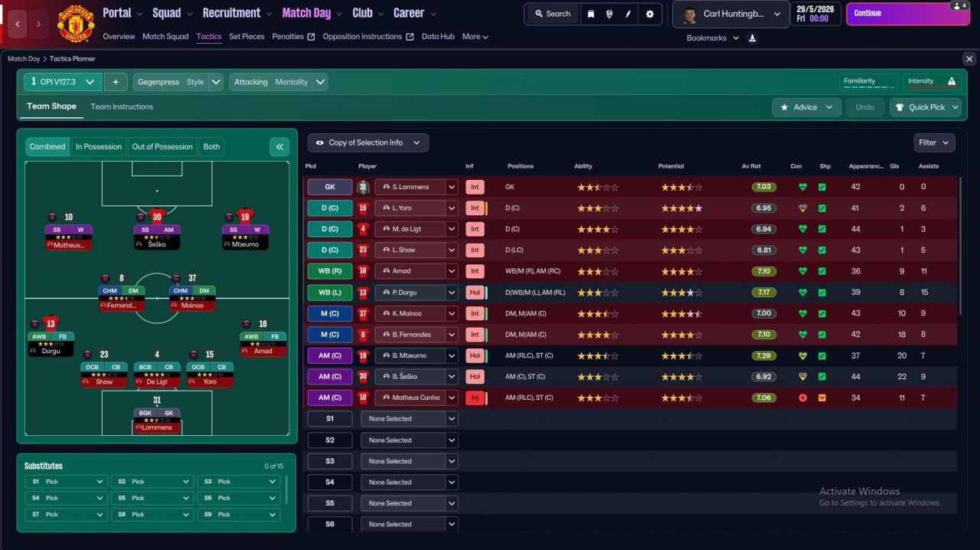Screen dimensions: 980x550
Task: Go back with the left arrow button
Action: (18, 25)
